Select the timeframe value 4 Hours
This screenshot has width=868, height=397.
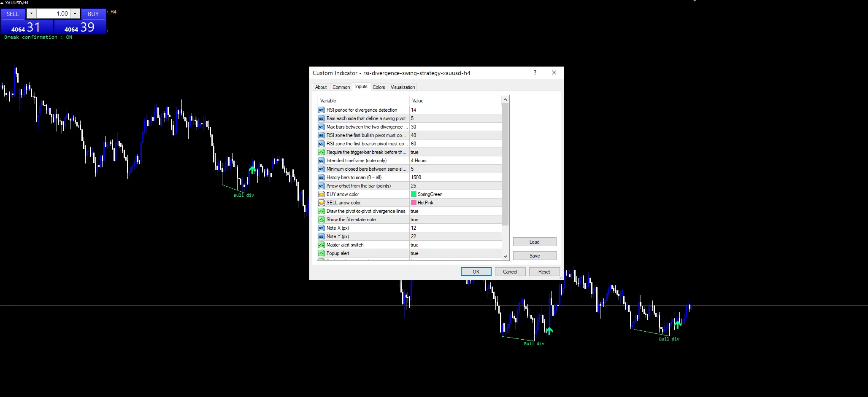[x=456, y=161]
